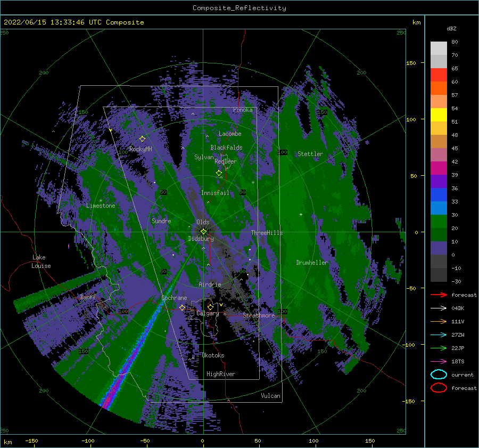Click the green 22JP arrow icon
Image resolution: width=479 pixels, height=448 pixels.
439,348
